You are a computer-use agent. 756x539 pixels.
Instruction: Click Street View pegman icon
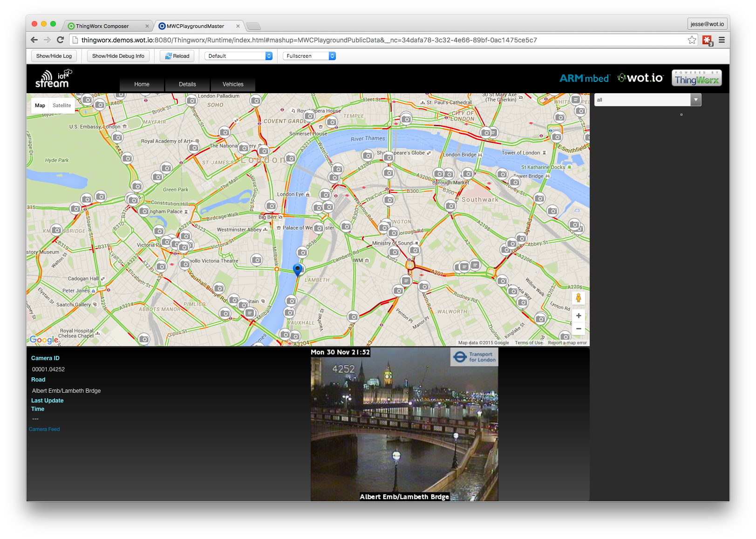coord(579,298)
